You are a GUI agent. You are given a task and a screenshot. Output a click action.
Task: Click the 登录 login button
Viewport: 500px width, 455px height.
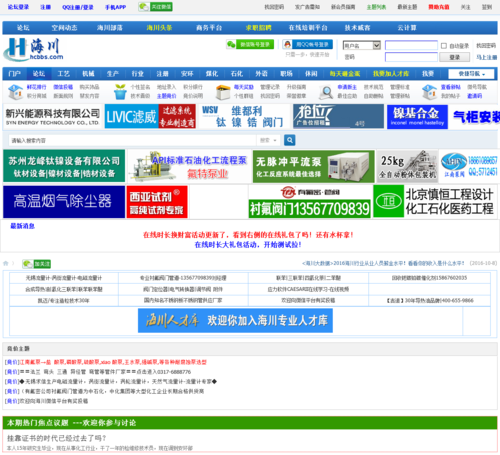click(x=455, y=57)
